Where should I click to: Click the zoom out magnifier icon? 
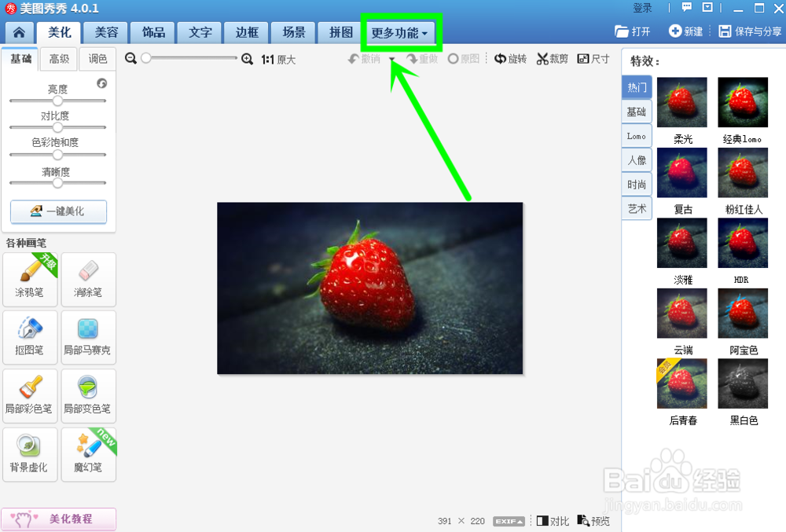point(130,59)
